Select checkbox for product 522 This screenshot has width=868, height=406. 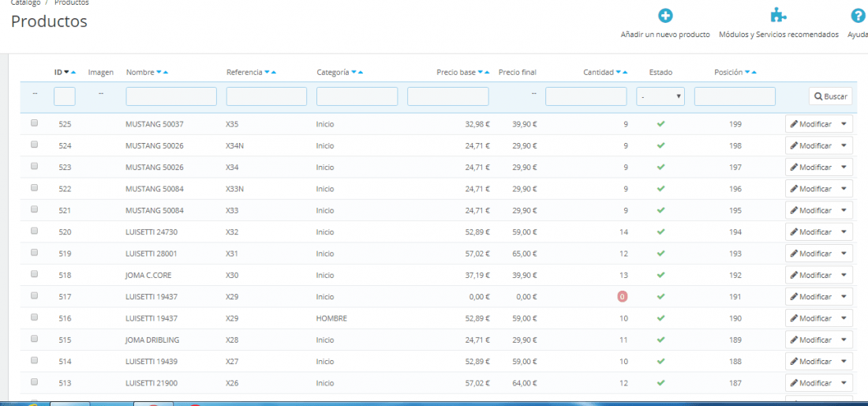click(x=34, y=188)
